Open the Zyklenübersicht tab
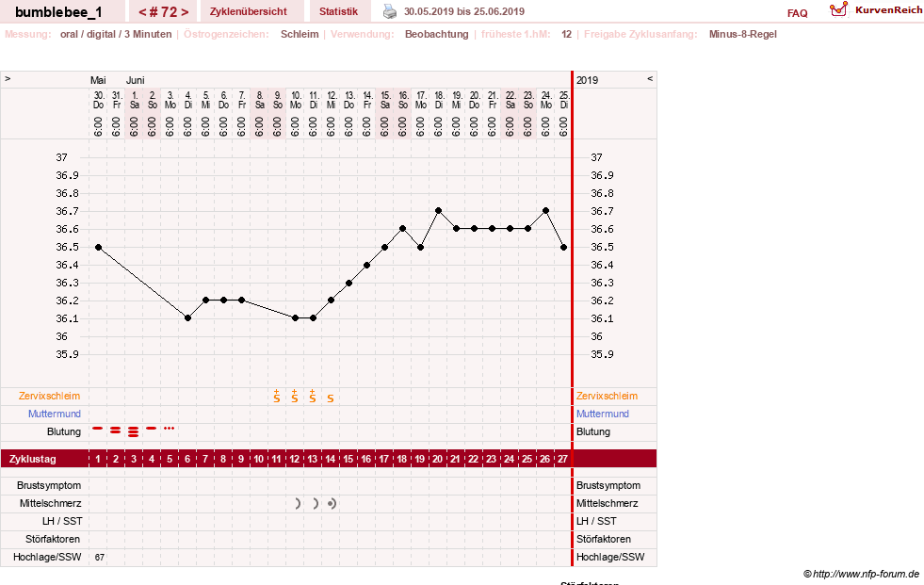 [x=248, y=11]
